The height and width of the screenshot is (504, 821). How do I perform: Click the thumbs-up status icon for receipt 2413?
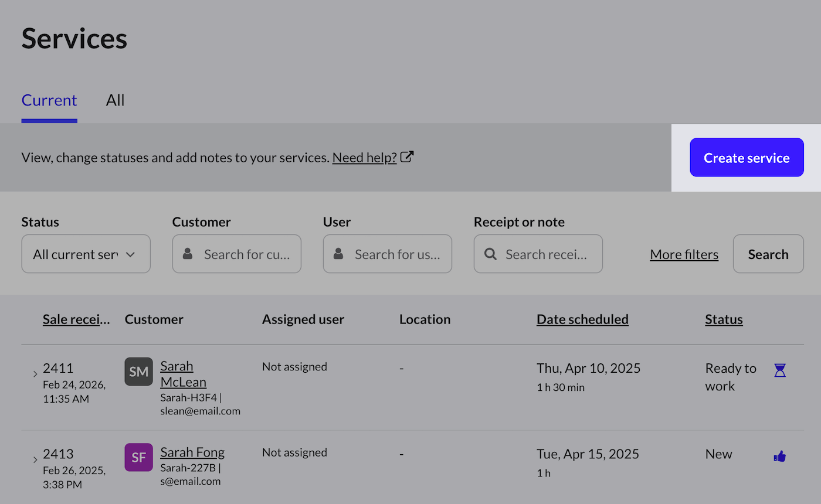point(779,457)
